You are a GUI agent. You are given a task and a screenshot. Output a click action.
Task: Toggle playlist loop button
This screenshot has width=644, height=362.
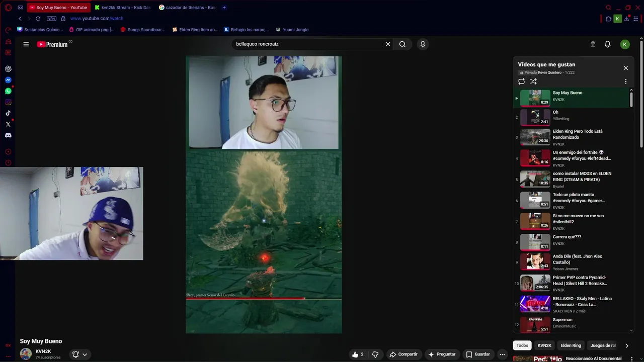pyautogui.click(x=522, y=81)
